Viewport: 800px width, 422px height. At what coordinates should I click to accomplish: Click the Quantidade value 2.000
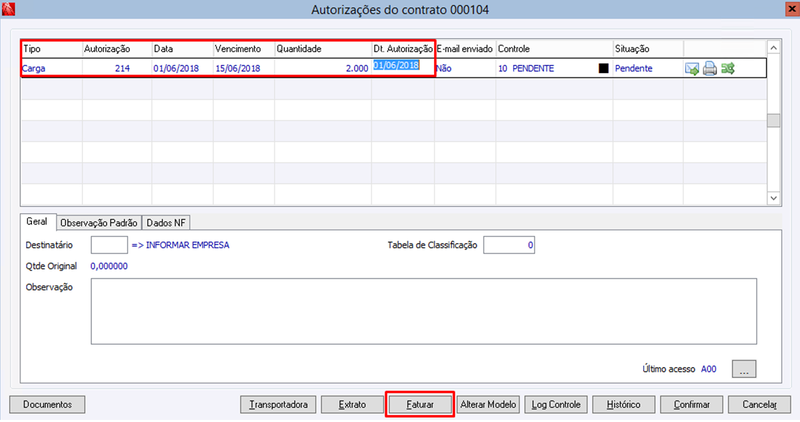click(323, 68)
